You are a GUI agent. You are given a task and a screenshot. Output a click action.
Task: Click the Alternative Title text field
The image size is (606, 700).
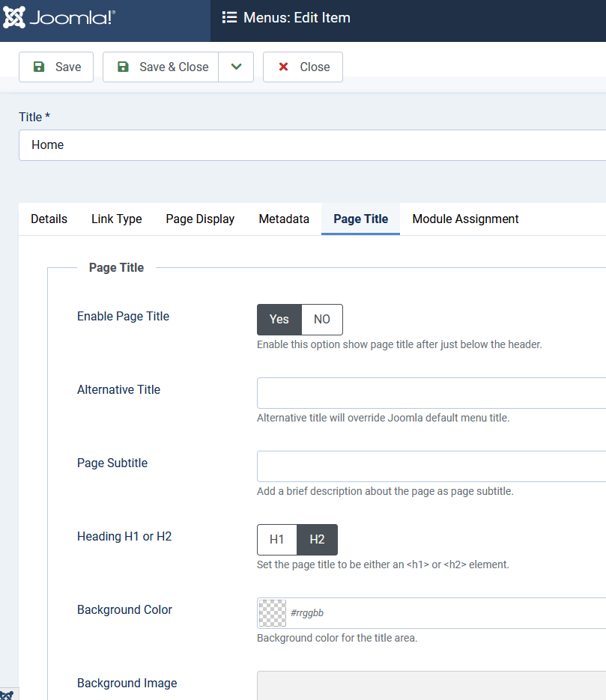pos(431,392)
